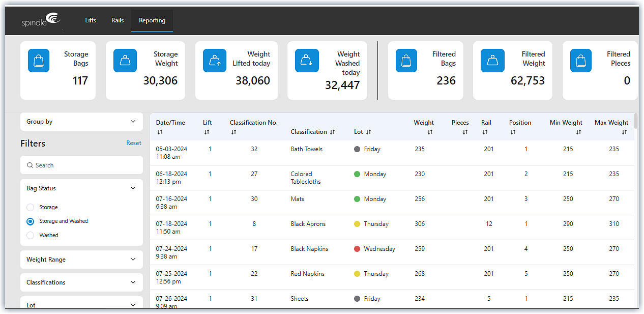Switch to the Lifts tab

pyautogui.click(x=90, y=20)
